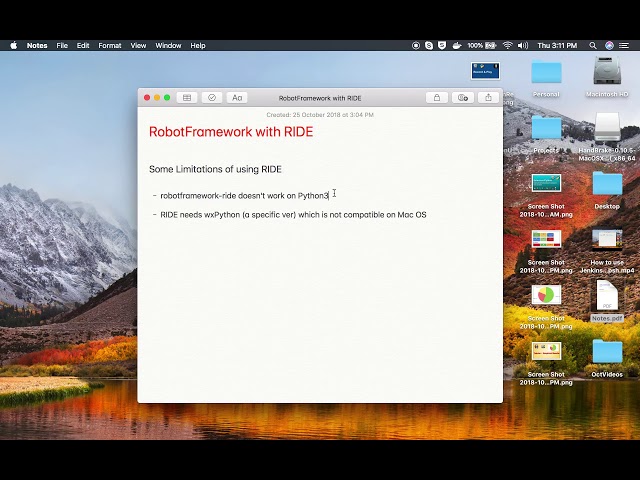
Task: Minimize the Notes window
Action: pos(157,98)
